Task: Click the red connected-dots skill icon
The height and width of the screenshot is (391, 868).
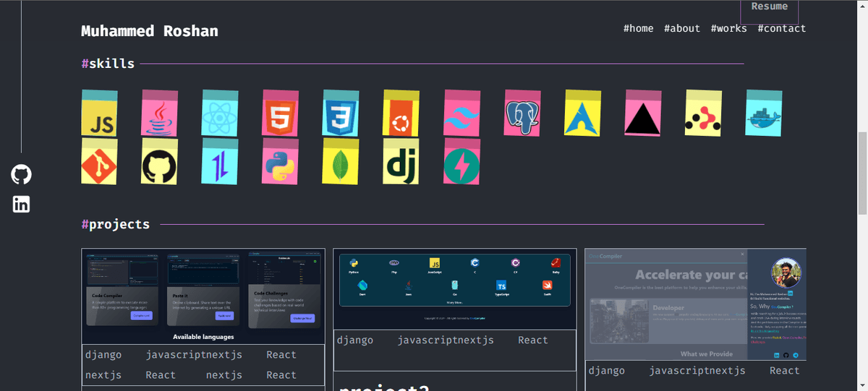Action: tap(703, 113)
